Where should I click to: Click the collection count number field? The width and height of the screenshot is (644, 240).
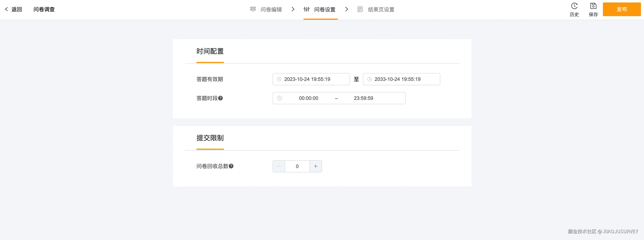[x=297, y=166]
